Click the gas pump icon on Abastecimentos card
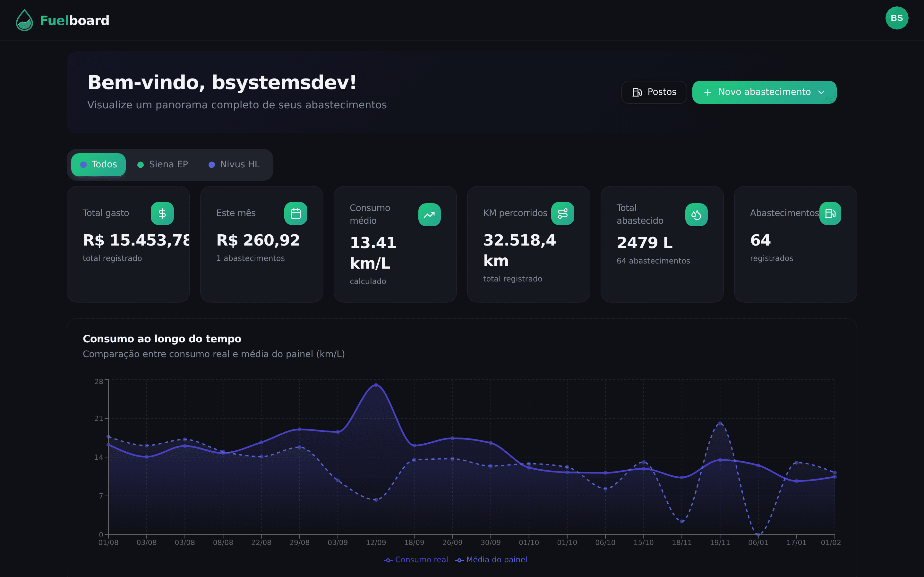This screenshot has width=924, height=577. click(x=830, y=213)
